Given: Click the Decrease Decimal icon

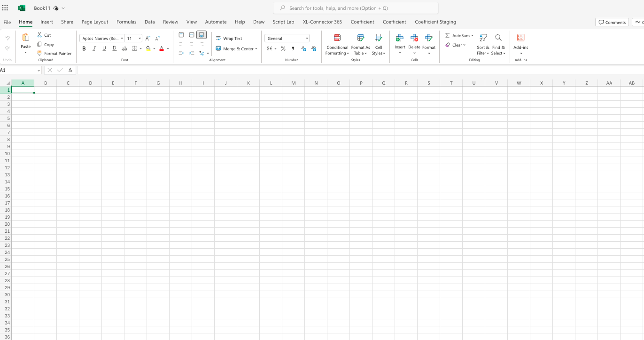Looking at the screenshot, I should coord(314,48).
